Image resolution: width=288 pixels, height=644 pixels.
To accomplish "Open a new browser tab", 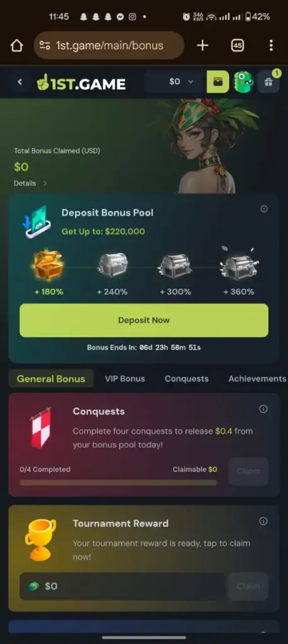I will pos(202,45).
